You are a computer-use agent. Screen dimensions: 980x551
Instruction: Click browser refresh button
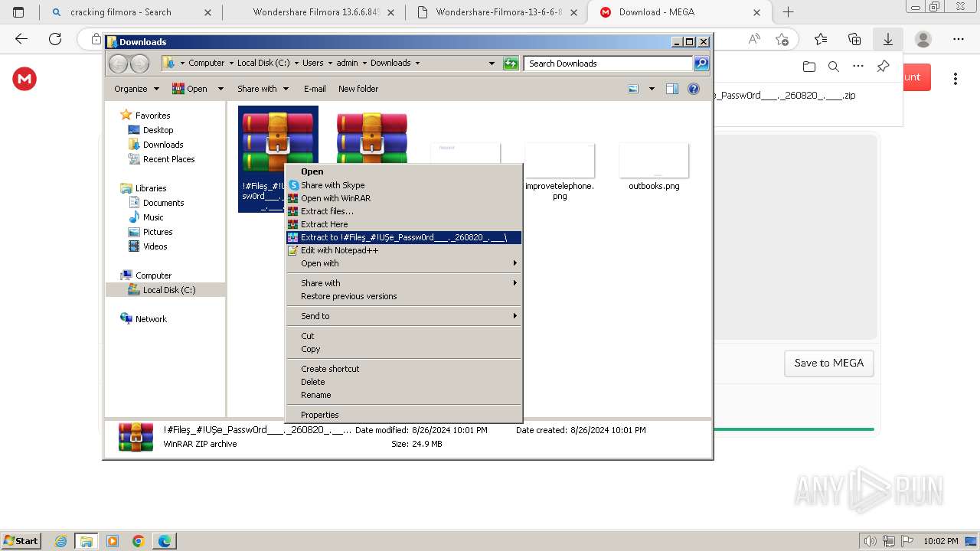pos(55,39)
